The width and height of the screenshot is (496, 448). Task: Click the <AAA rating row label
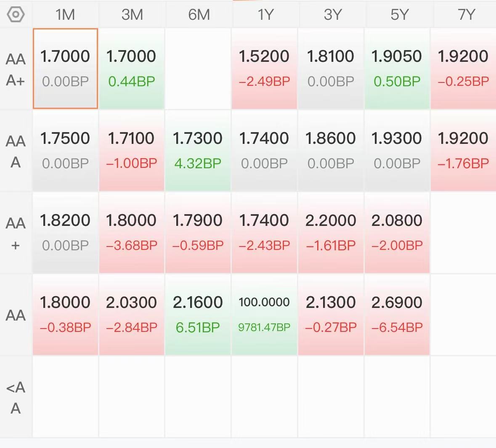point(16,398)
